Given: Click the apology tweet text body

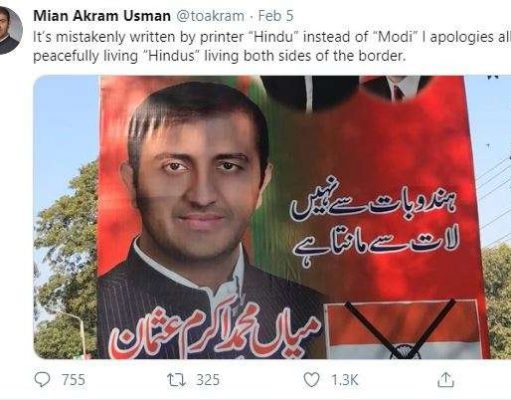Looking at the screenshot, I should point(272,47).
